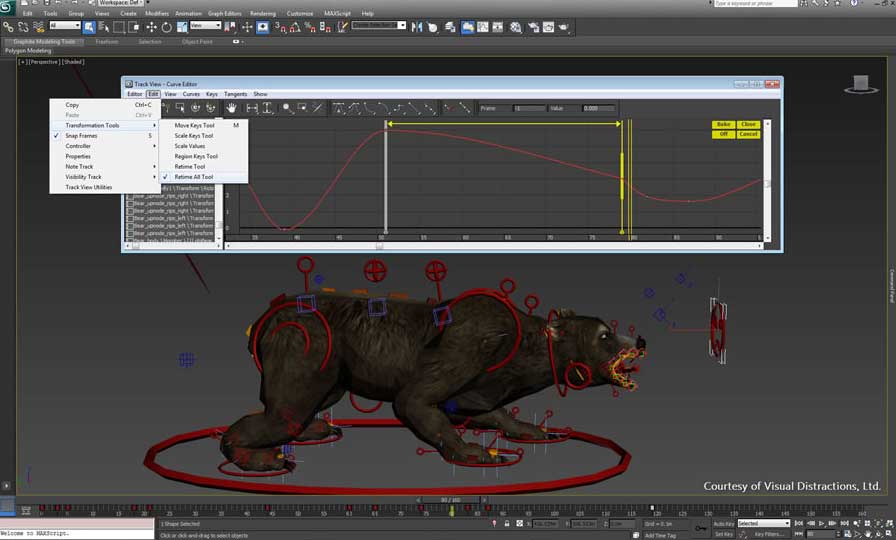This screenshot has width=896, height=540.
Task: Open the Curves menu in Curve Editor
Action: click(191, 94)
